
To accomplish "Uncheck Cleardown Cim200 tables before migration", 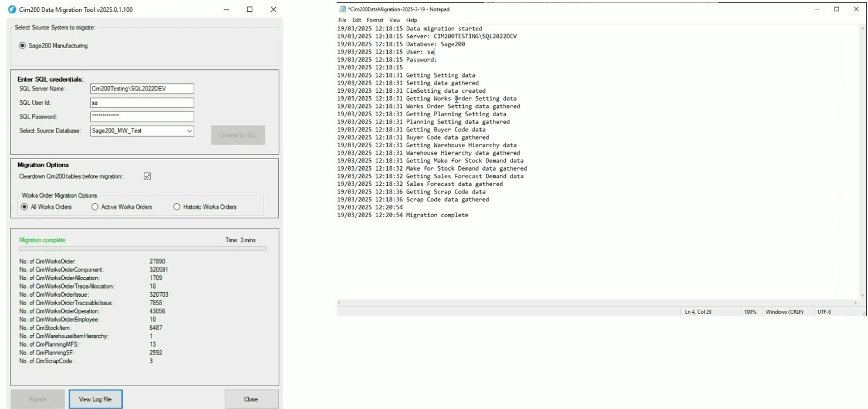I will [x=147, y=176].
